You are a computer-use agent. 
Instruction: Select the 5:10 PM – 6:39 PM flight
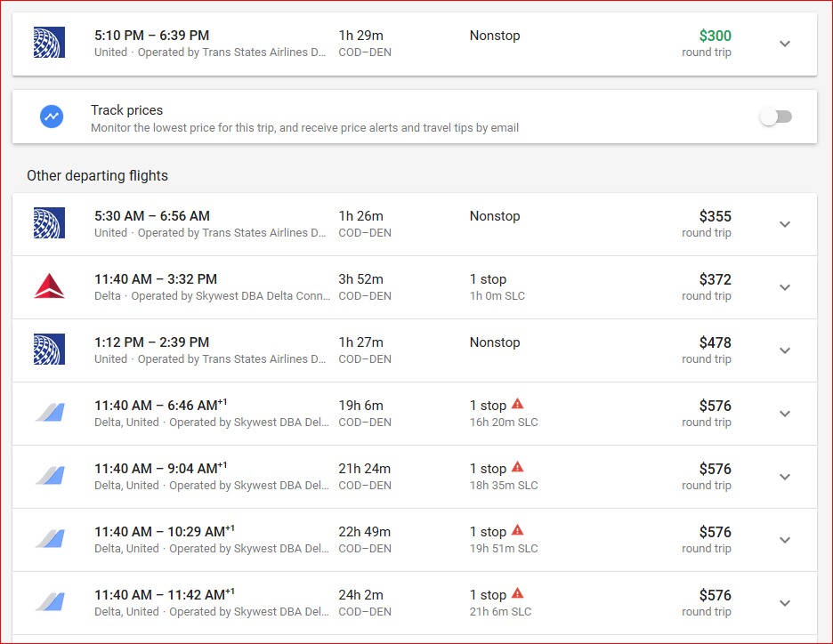152,36
